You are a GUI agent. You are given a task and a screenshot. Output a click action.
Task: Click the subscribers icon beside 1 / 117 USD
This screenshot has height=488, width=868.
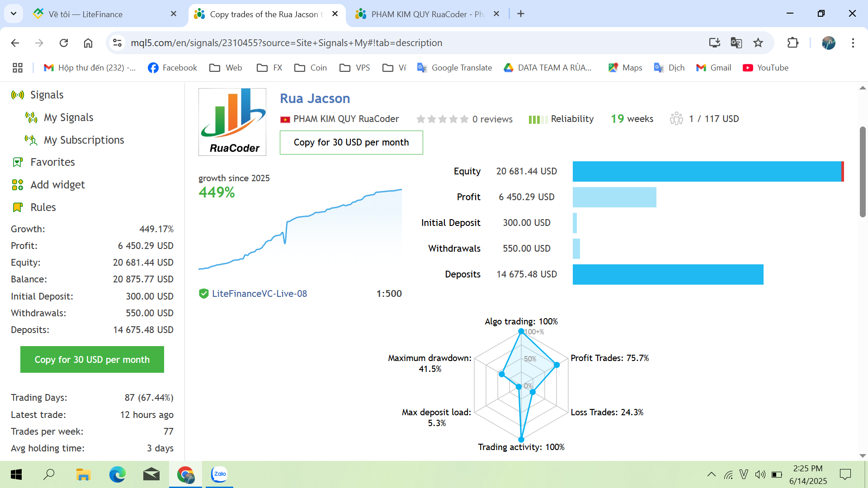click(676, 119)
